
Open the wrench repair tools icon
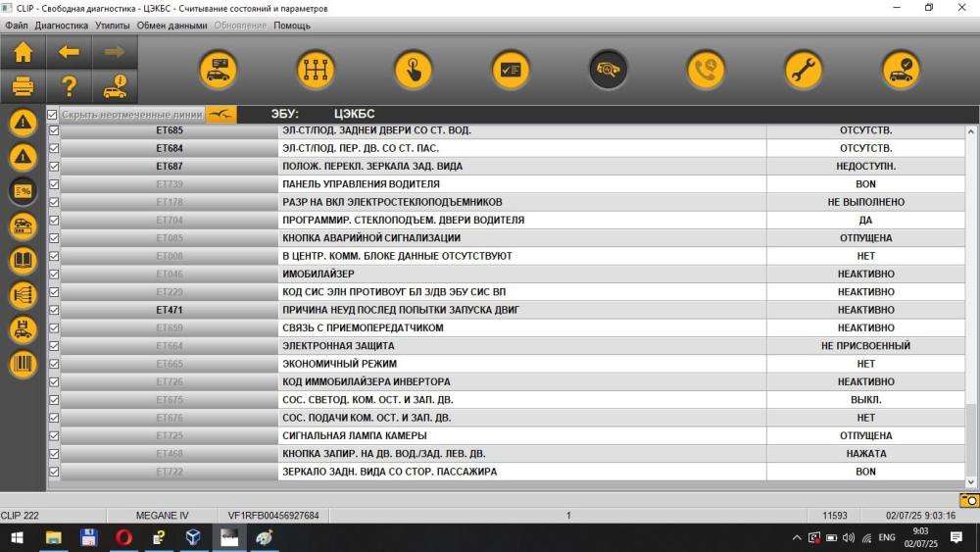[x=804, y=70]
